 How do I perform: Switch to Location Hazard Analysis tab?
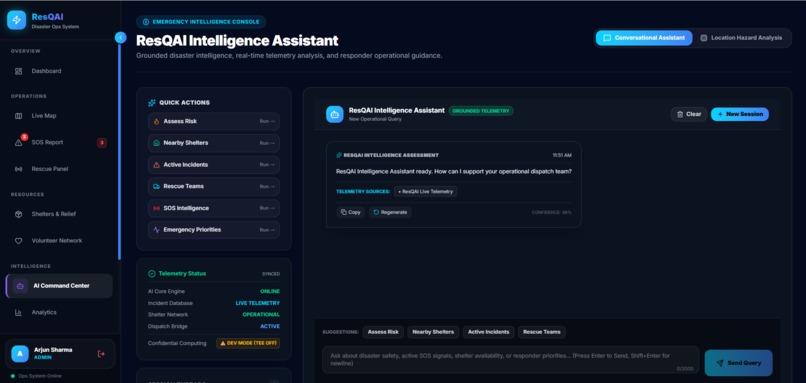pos(741,38)
